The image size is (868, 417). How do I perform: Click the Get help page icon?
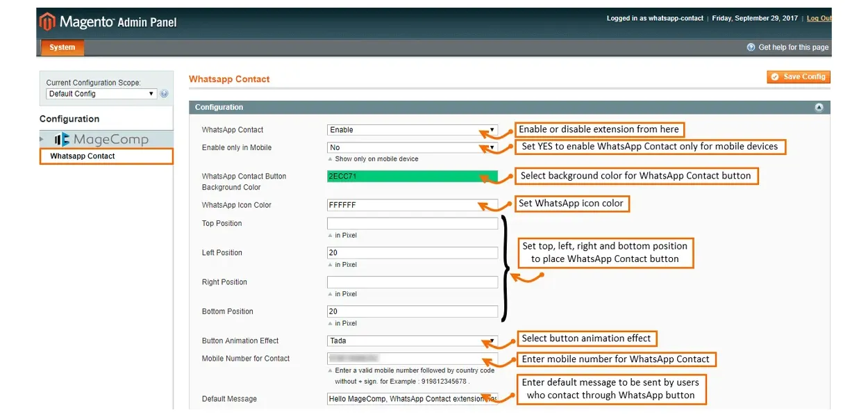coord(751,47)
